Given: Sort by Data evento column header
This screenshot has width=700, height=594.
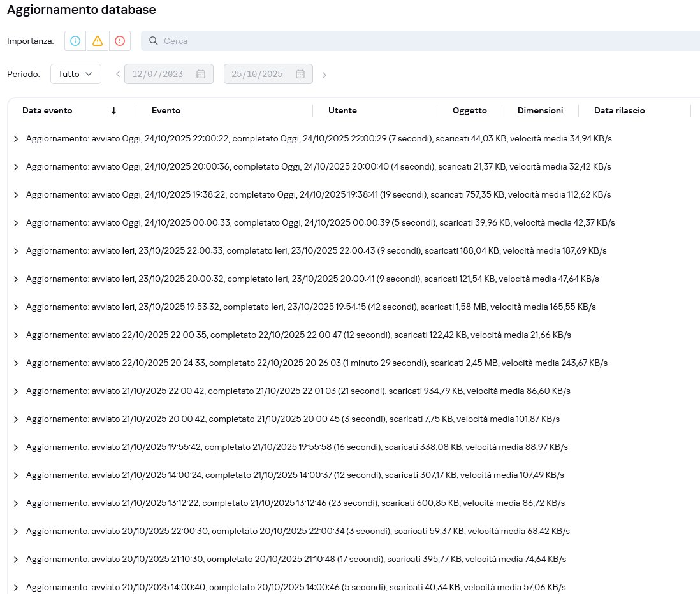Looking at the screenshot, I should pos(47,110).
